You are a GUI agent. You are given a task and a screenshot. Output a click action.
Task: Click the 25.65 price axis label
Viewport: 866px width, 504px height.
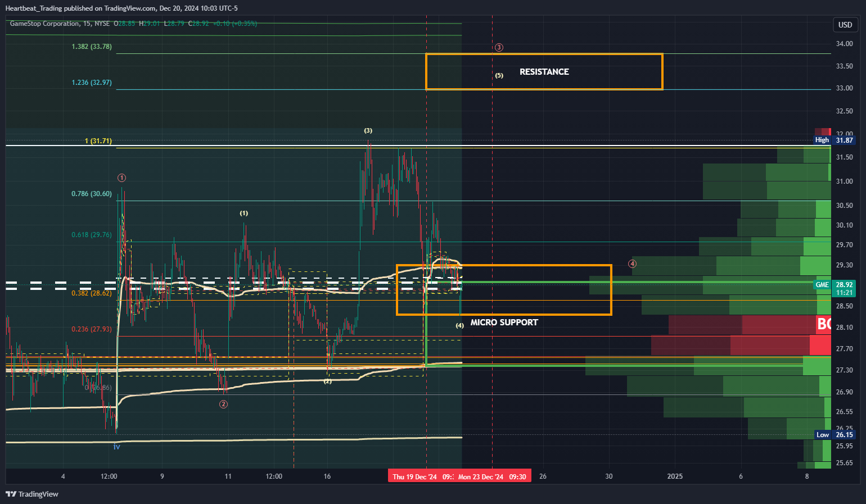tap(844, 463)
